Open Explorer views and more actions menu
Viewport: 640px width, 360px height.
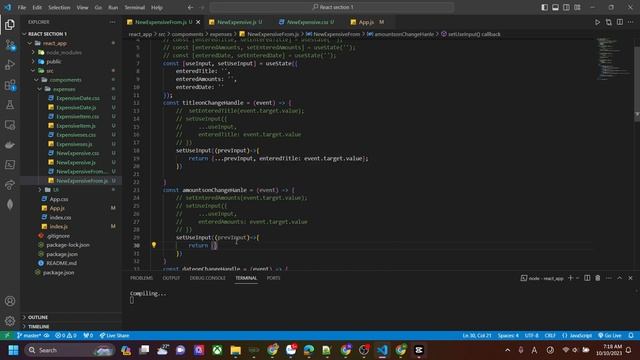coord(112,22)
